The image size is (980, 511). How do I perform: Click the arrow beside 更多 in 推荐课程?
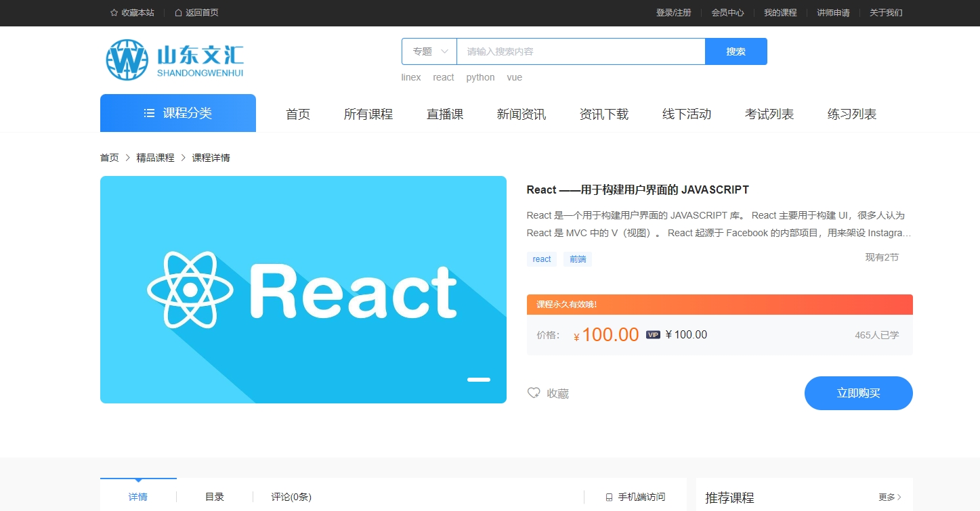[899, 497]
